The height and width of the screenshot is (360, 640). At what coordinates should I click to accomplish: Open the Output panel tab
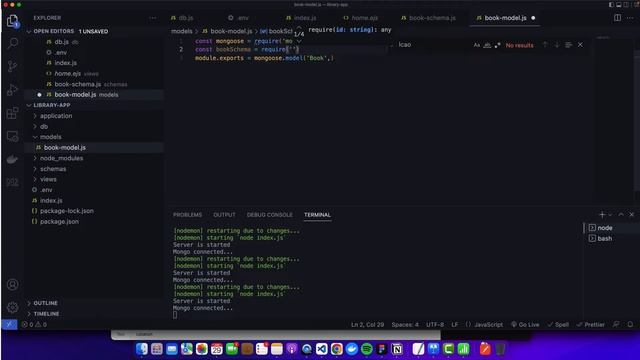click(224, 215)
